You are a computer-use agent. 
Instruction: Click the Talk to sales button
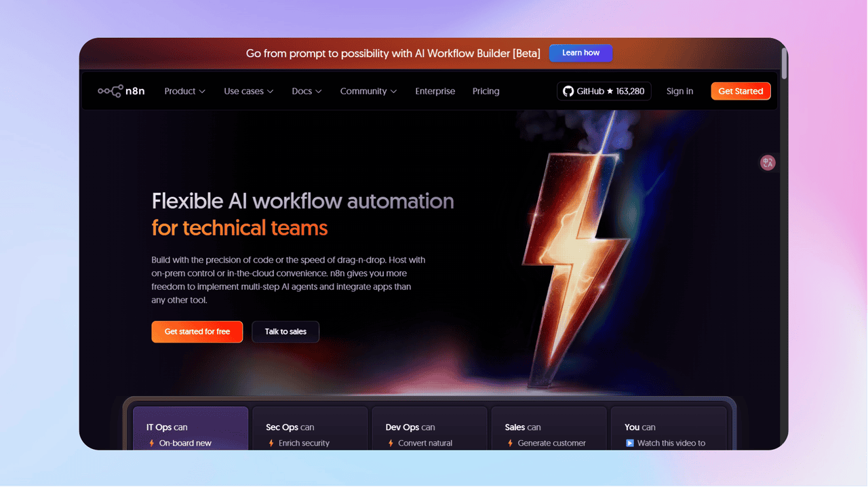(x=285, y=332)
